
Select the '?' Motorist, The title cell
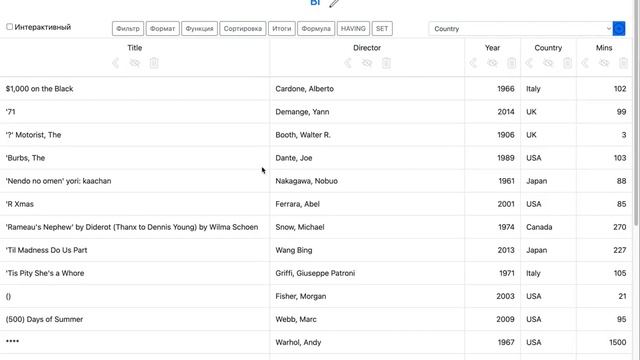coord(135,135)
